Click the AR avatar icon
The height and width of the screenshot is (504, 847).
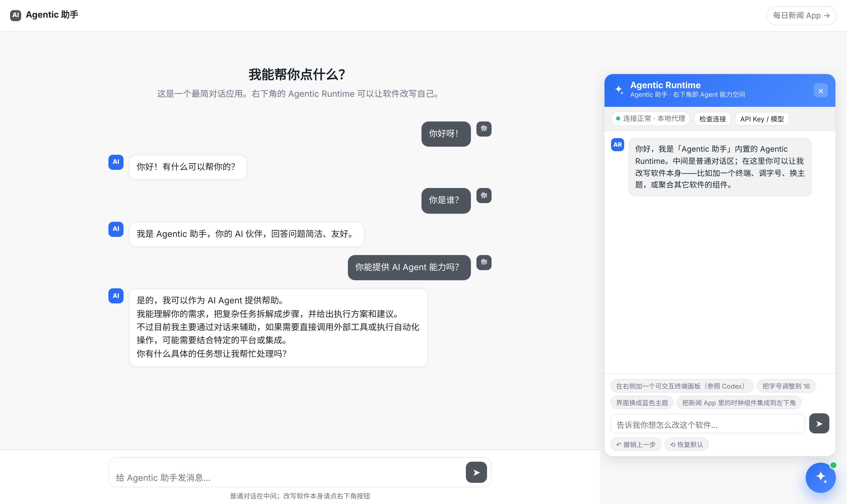(x=617, y=145)
